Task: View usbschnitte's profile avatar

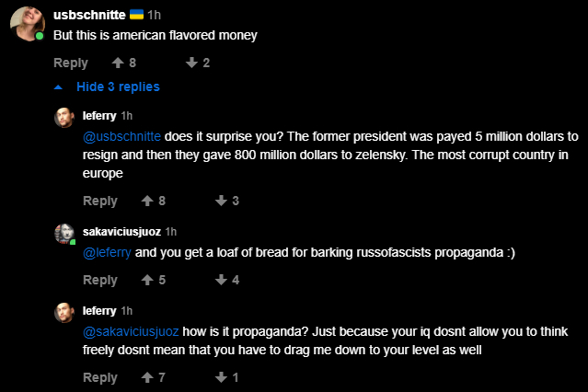Action: [28, 23]
